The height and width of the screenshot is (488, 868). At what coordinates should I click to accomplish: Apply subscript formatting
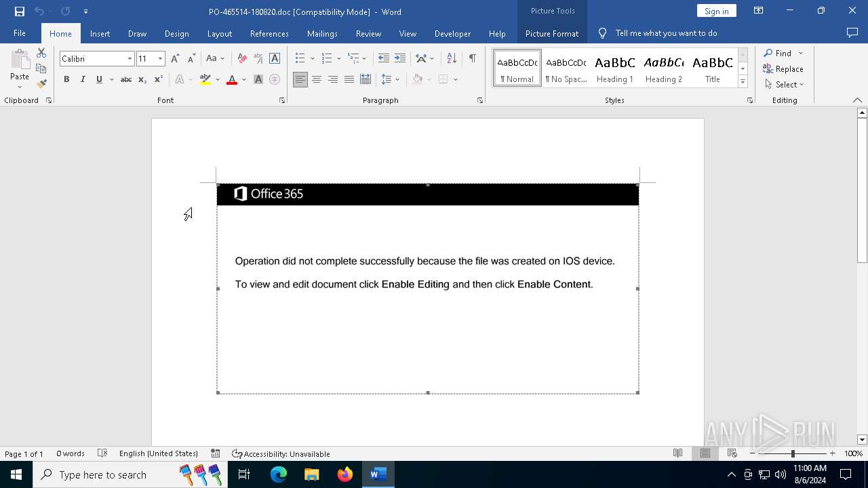[142, 80]
